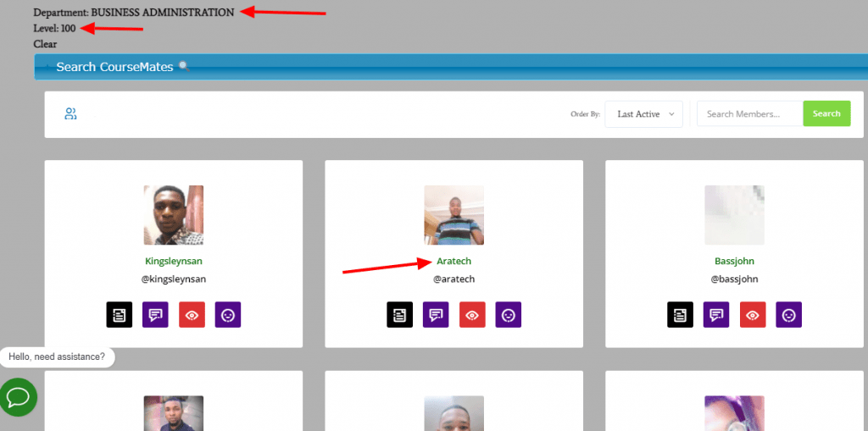Open Aratech's black notes icon
Viewport: 868px width, 431px height.
tap(400, 315)
